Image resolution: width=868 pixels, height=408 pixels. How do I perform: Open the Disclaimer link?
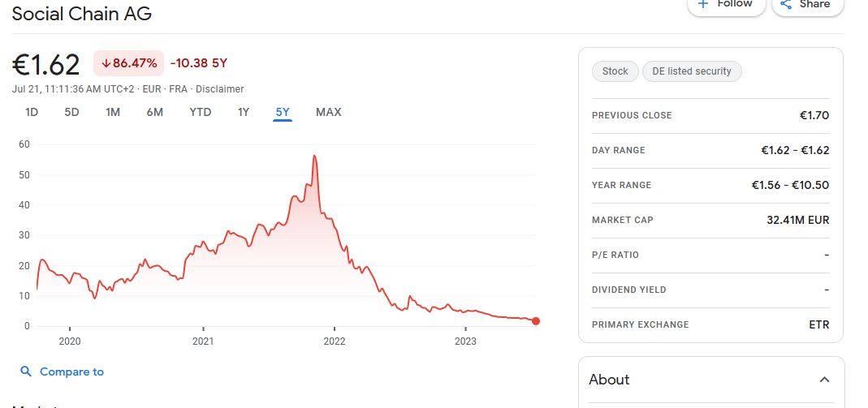click(x=220, y=89)
